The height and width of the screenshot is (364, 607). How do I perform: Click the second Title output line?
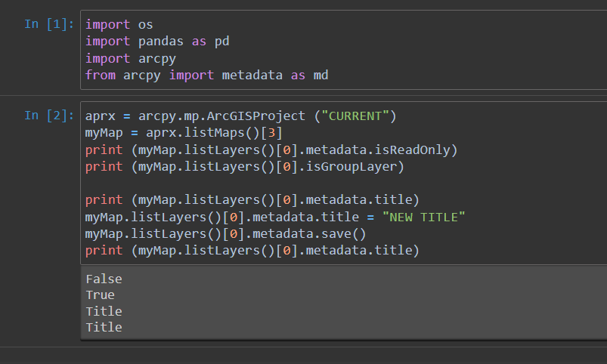(x=104, y=327)
